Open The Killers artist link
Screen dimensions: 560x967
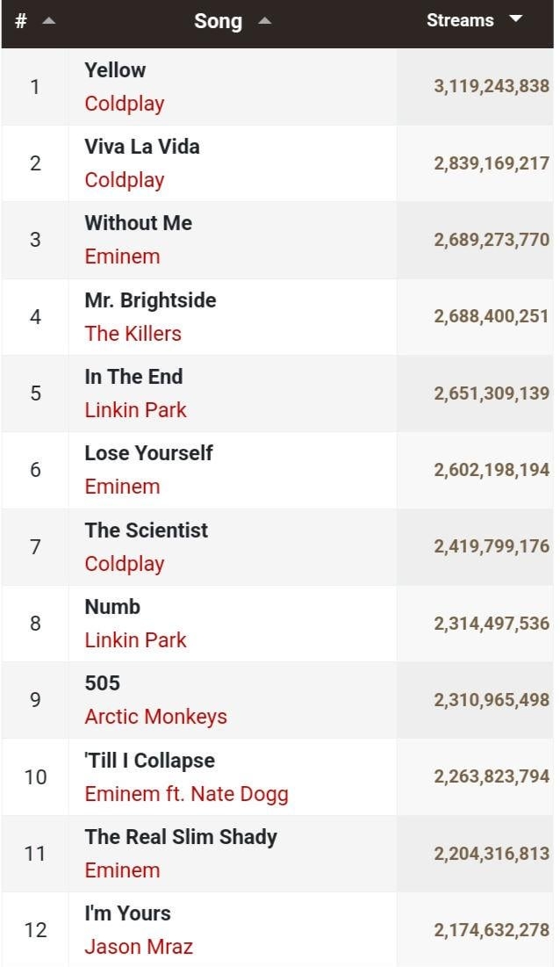133,334
